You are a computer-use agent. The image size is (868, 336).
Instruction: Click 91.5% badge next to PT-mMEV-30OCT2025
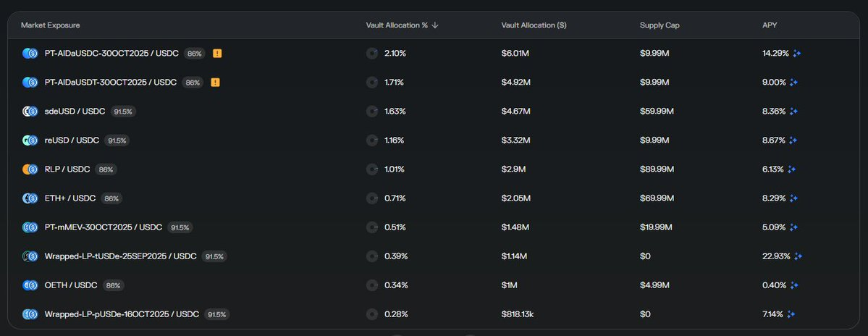point(180,227)
